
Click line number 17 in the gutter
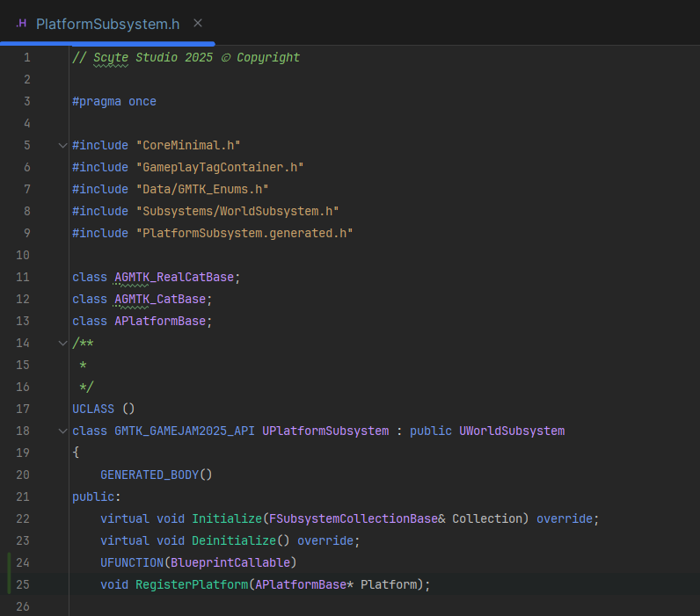23,409
